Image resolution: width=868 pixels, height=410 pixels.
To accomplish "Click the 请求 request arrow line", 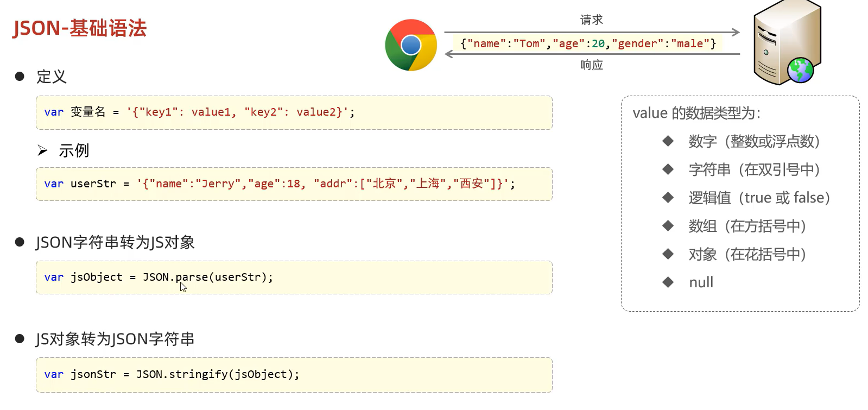I will [x=592, y=32].
